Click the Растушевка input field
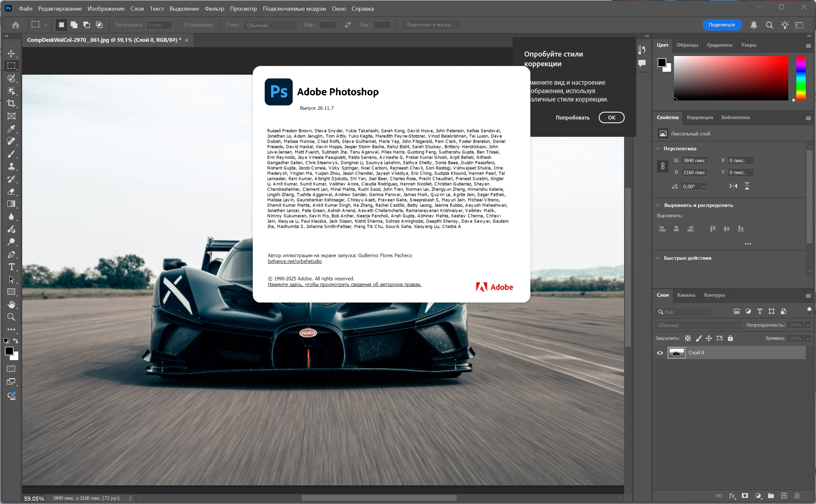816x504 pixels. coord(159,25)
